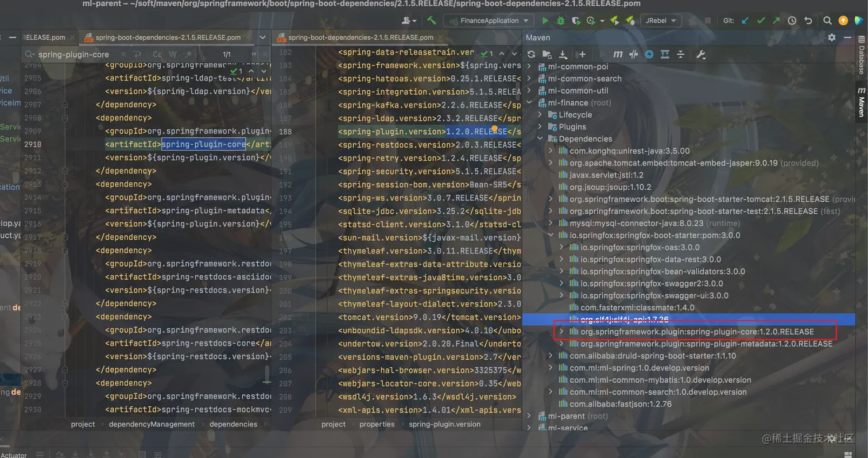Build project with the hammer icon
Image resolution: width=868 pixels, height=458 pixels.
tap(432, 20)
